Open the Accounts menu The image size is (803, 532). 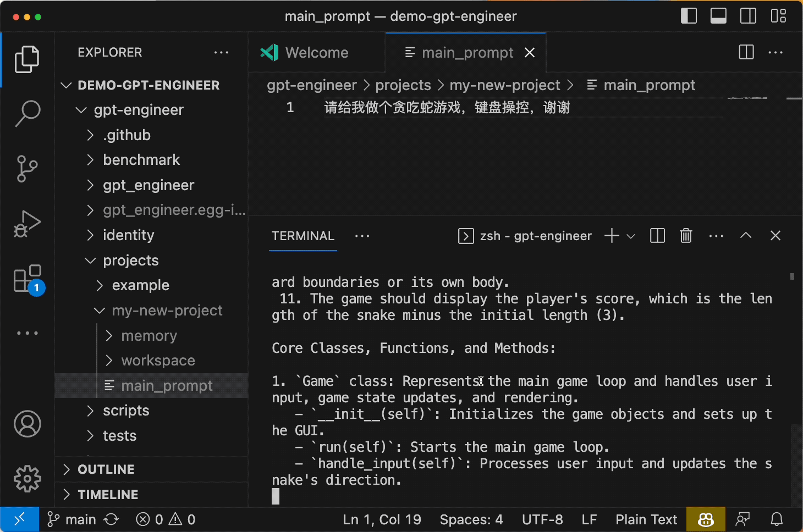pos(28,424)
